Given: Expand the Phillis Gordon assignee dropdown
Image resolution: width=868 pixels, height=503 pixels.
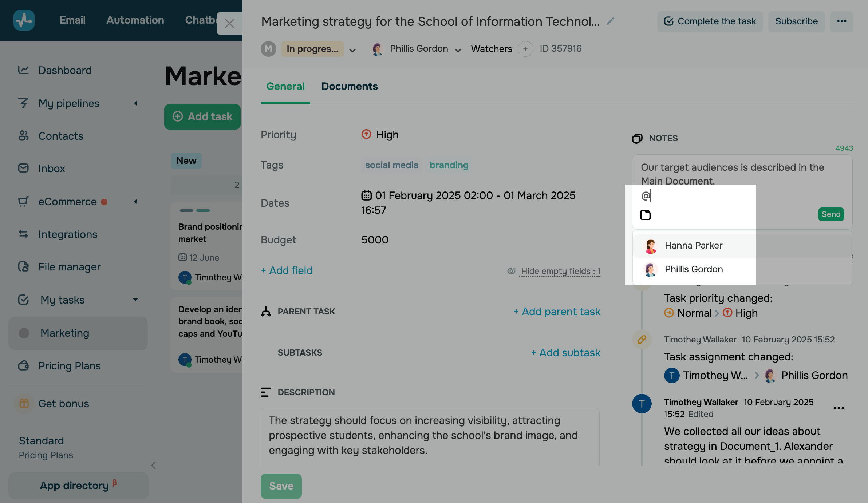Looking at the screenshot, I should click(458, 50).
